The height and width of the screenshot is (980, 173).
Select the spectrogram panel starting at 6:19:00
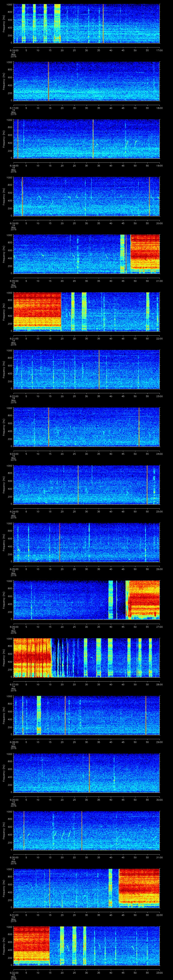click(x=87, y=196)
